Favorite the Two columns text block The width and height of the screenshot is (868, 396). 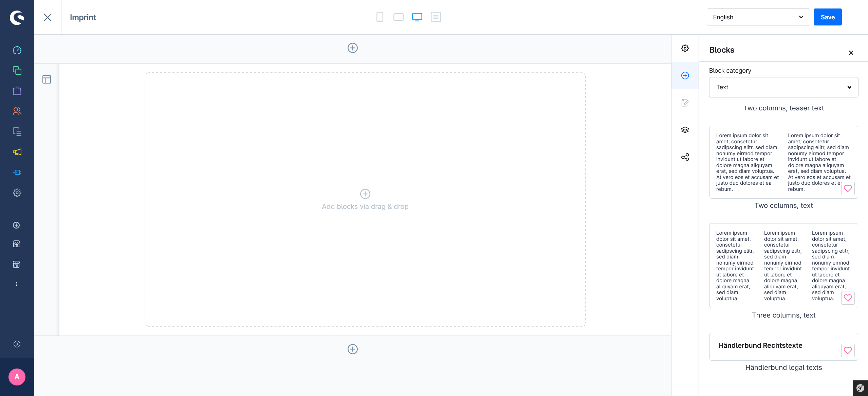coord(848,188)
